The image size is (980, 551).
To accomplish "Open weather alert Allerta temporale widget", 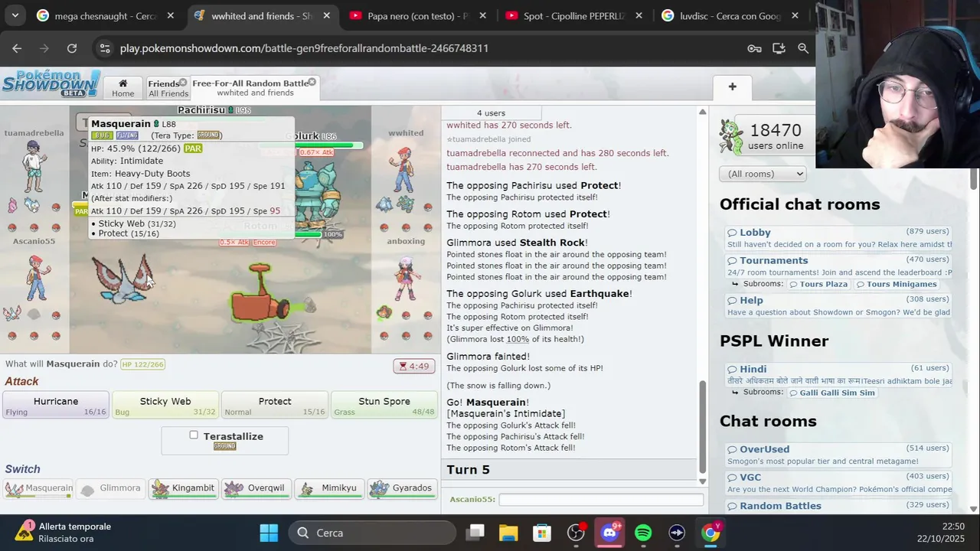I will pos(65,533).
